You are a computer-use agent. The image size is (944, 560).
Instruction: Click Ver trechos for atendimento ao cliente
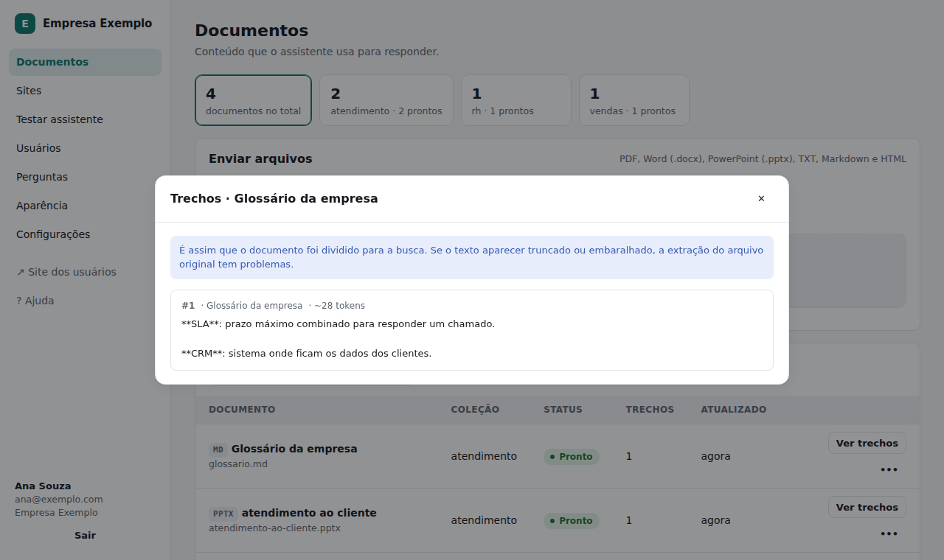pos(867,507)
